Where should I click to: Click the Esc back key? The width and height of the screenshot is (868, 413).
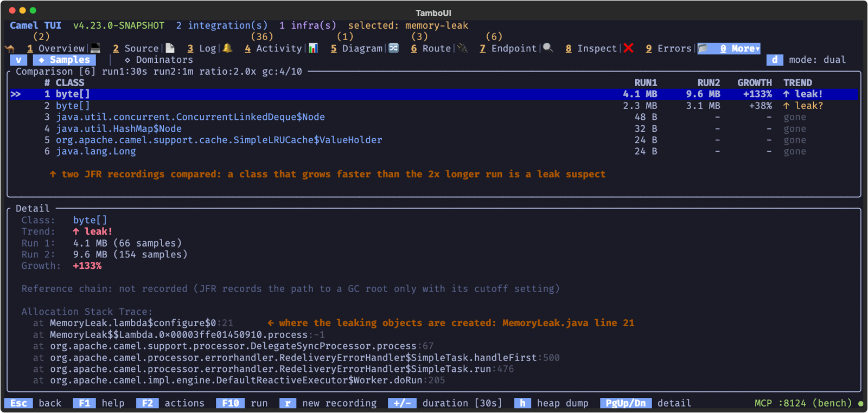click(33, 403)
